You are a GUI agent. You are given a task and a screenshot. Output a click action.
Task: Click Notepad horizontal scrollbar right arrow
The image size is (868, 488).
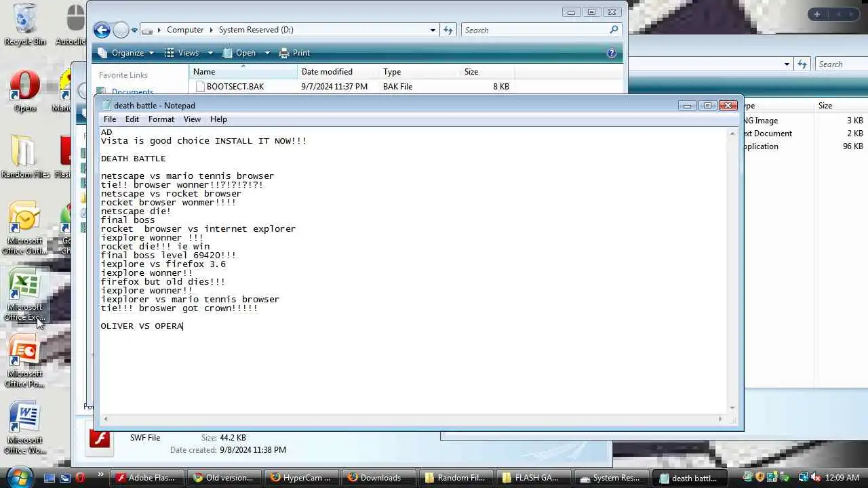click(720, 419)
